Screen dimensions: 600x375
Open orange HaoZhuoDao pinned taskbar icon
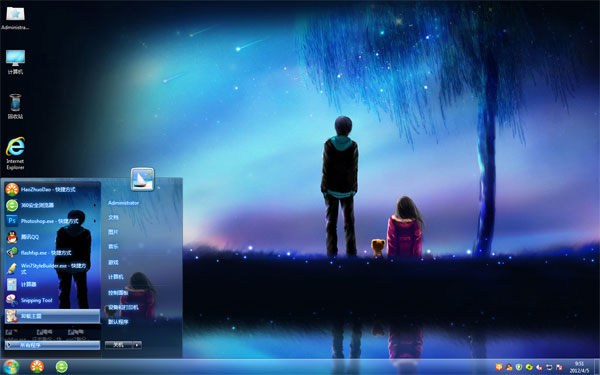pyautogui.click(x=37, y=367)
